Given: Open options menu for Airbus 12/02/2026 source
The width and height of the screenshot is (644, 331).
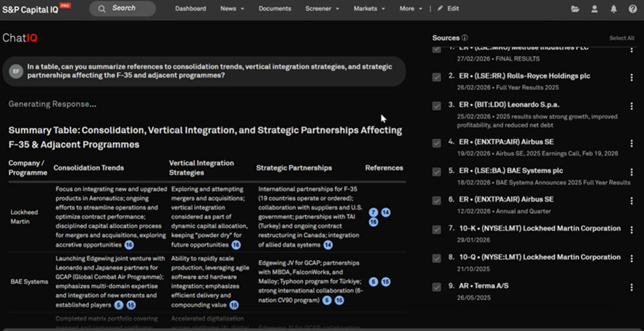Looking at the screenshot, I should (632, 201).
